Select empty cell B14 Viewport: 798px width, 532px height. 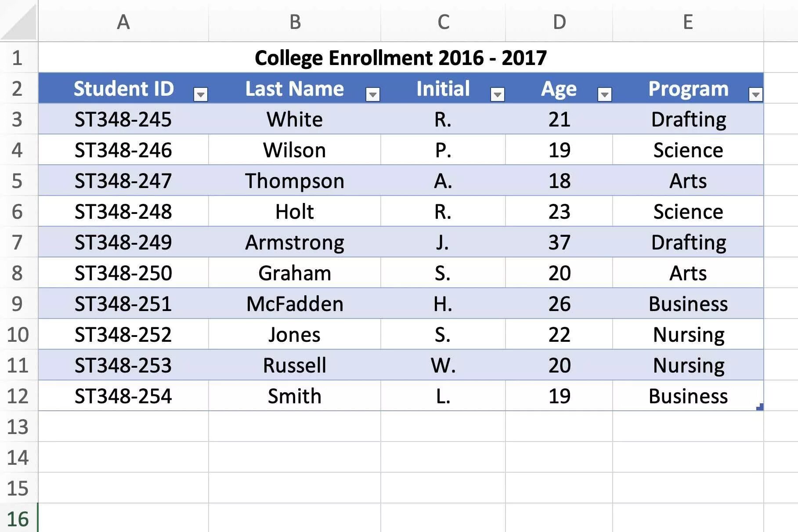point(295,457)
